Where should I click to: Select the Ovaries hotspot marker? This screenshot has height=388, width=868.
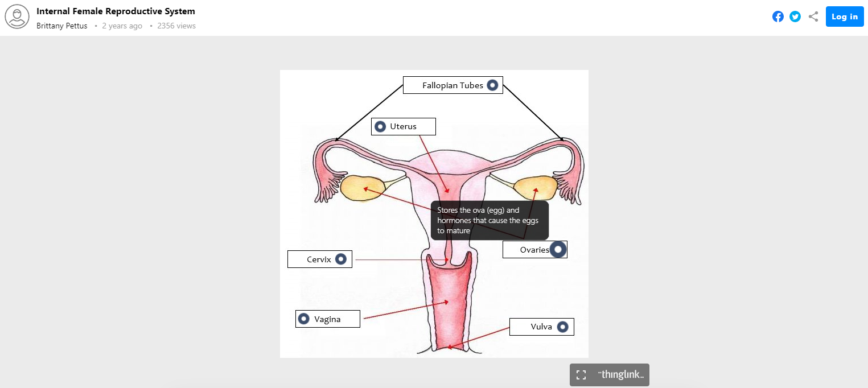click(558, 249)
